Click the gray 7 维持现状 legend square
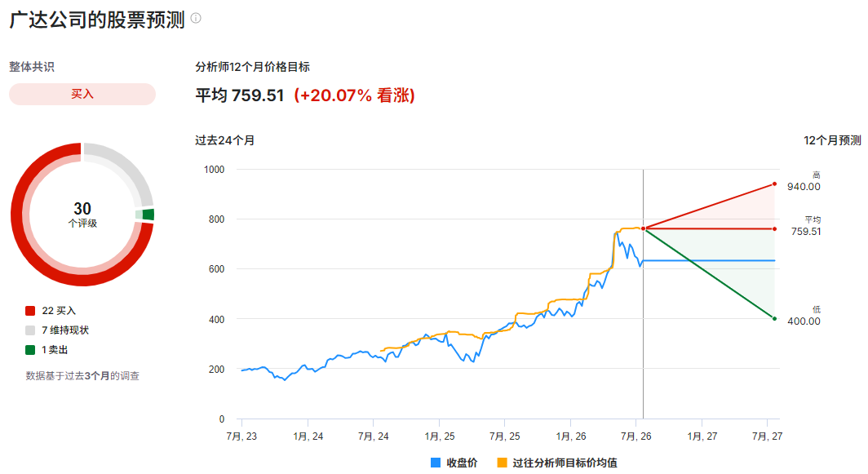The height and width of the screenshot is (474, 868). click(x=30, y=330)
